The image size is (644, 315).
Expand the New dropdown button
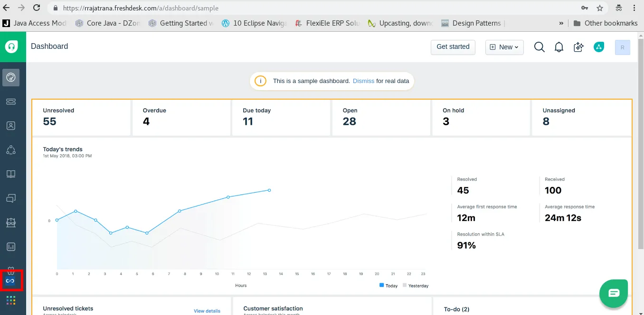coord(504,47)
